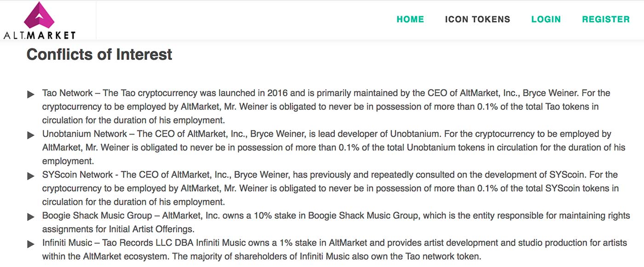Click the arrow bullet beside Tao Network

pyautogui.click(x=31, y=94)
